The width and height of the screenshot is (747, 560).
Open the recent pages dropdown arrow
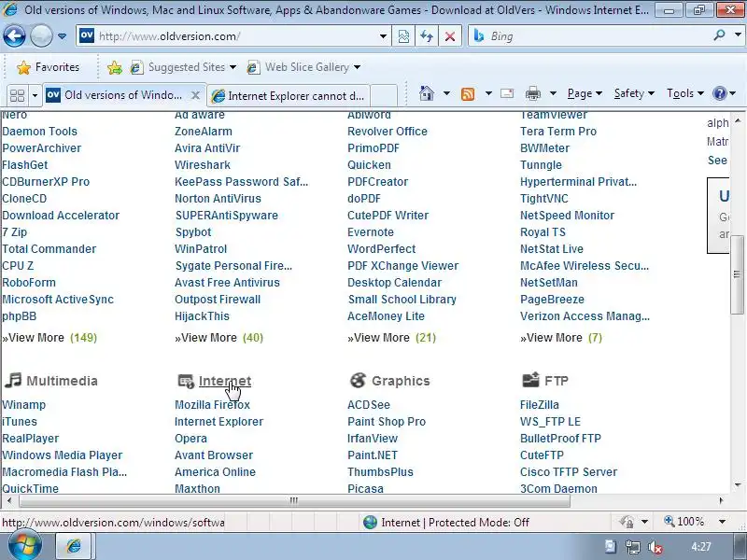[x=62, y=36]
